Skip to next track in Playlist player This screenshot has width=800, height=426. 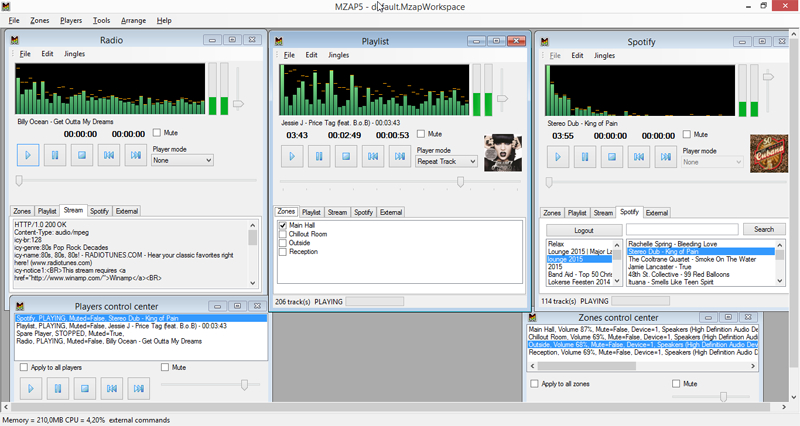pyautogui.click(x=400, y=156)
